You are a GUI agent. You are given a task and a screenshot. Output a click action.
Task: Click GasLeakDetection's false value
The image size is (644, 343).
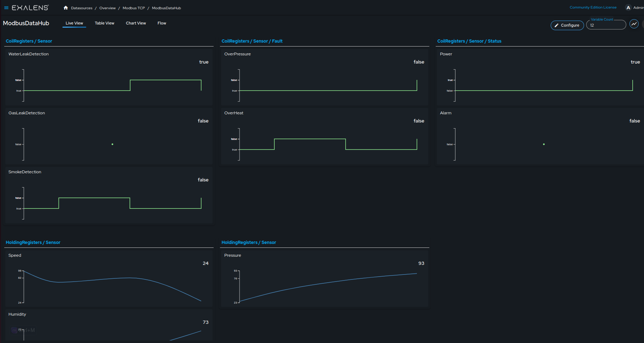(x=203, y=121)
